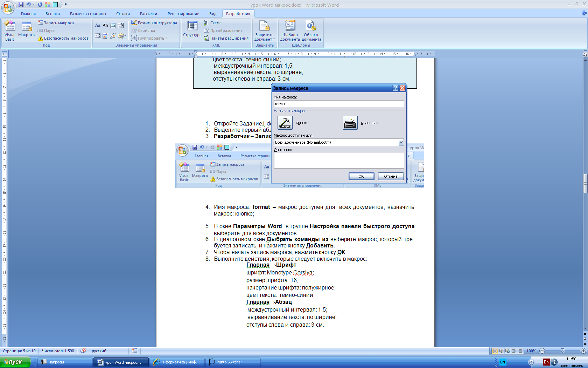588x368 pixels.
Task: Switch to Информатика browser window on taskbar
Action: (178, 362)
